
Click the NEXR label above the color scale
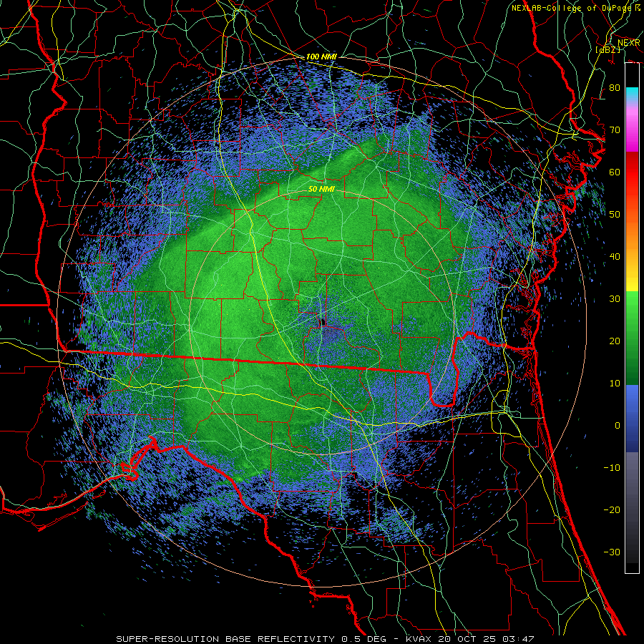(629, 43)
